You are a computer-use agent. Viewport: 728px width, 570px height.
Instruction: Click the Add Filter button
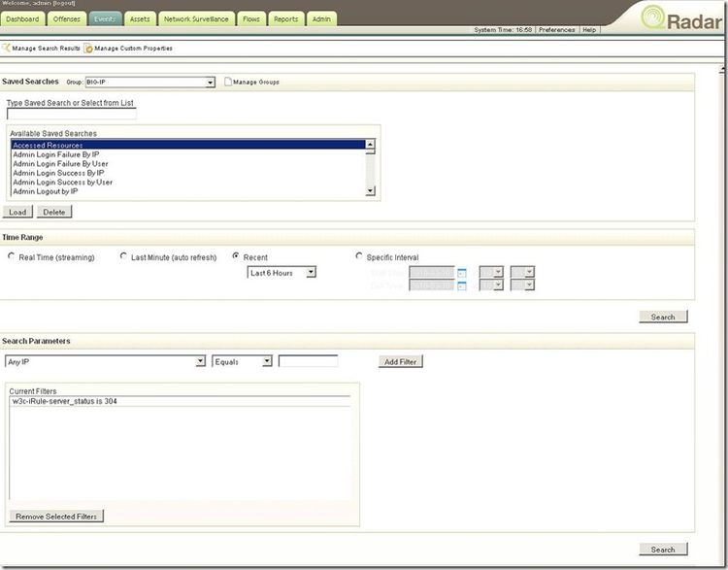[x=400, y=361]
